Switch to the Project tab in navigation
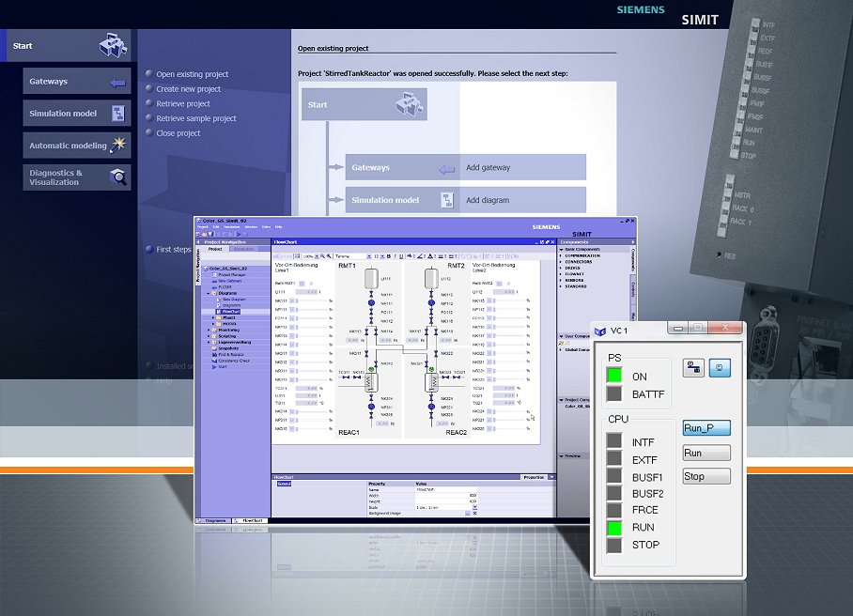 click(215, 249)
